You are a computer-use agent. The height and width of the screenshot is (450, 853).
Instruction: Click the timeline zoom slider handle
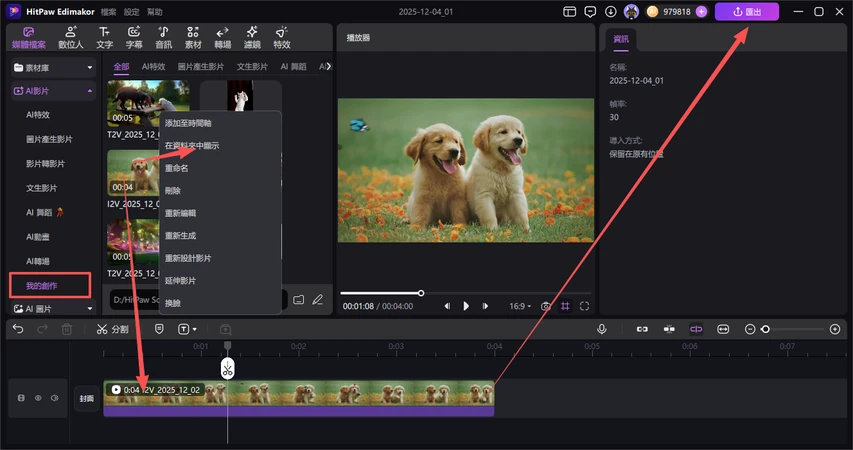point(765,329)
